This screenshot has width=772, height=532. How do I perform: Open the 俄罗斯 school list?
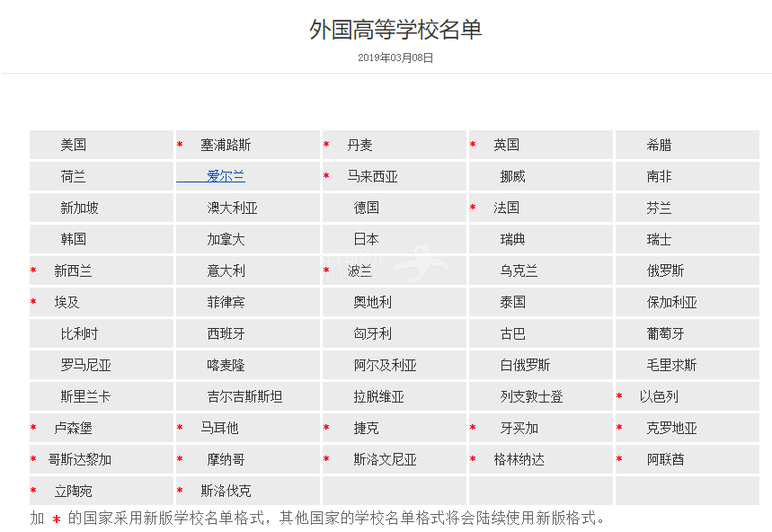click(665, 270)
